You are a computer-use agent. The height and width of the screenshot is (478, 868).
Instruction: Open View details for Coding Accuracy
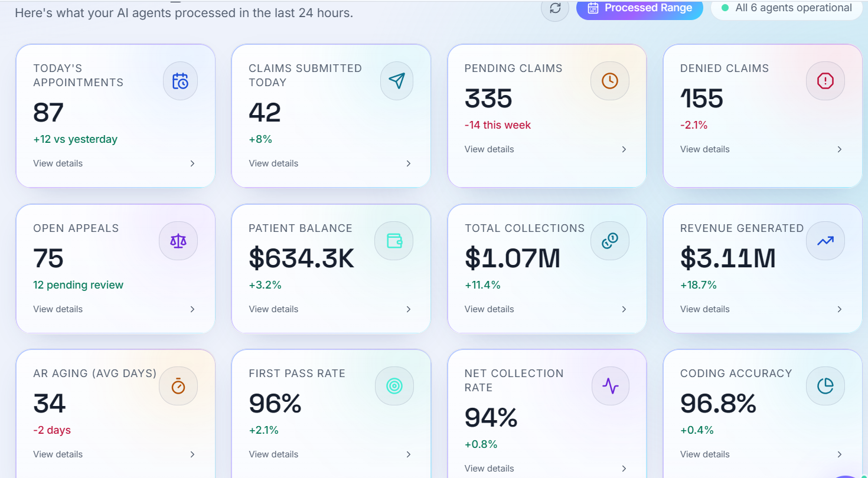pos(704,454)
